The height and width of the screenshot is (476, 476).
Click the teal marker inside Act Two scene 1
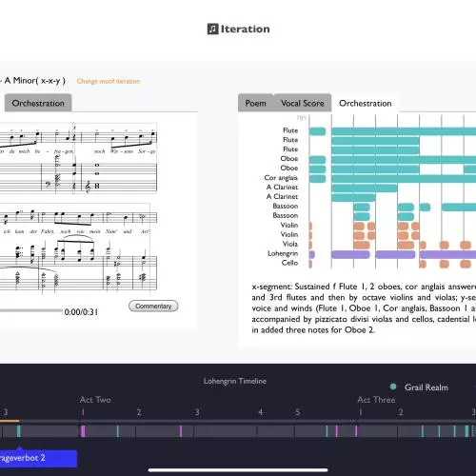(x=118, y=431)
